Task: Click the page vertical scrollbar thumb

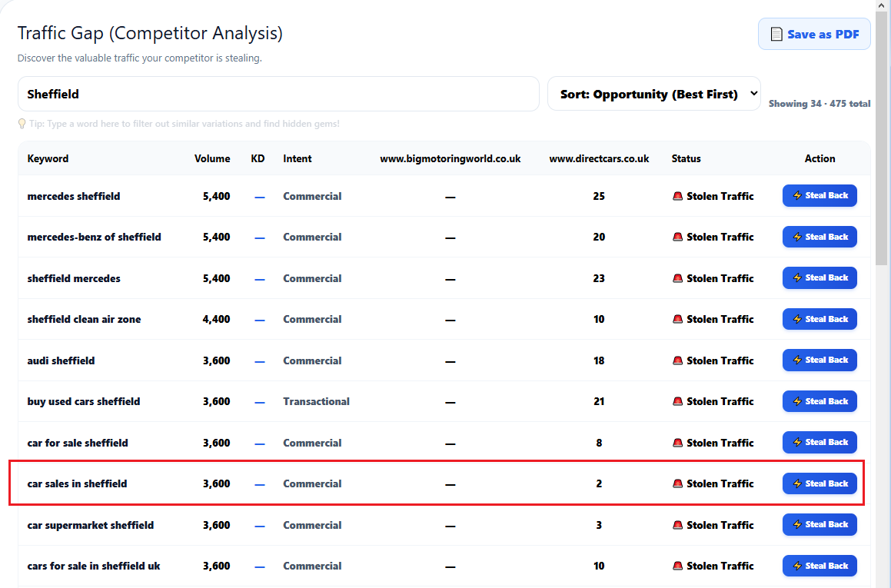Action: click(x=882, y=138)
